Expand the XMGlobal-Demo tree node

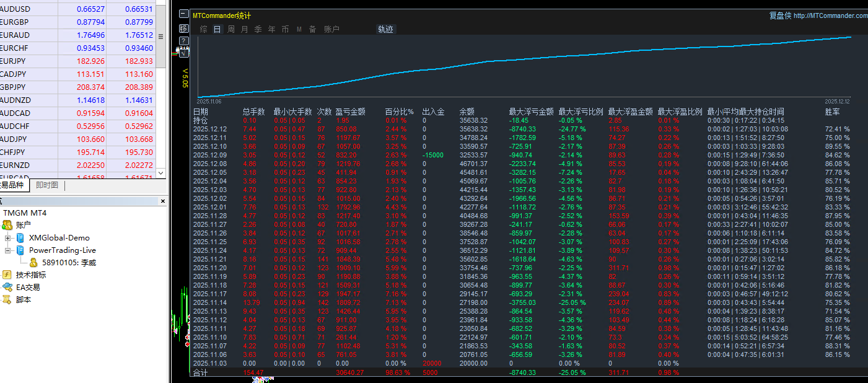click(x=8, y=238)
